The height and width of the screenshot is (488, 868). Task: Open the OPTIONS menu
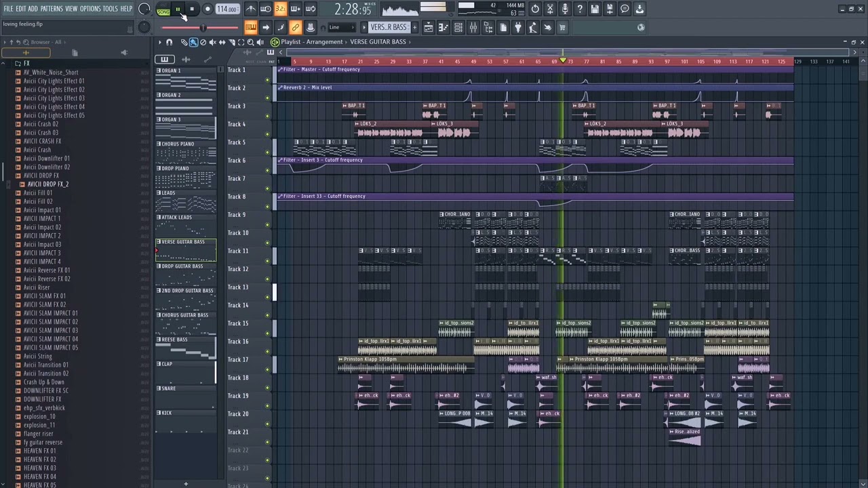coord(90,9)
